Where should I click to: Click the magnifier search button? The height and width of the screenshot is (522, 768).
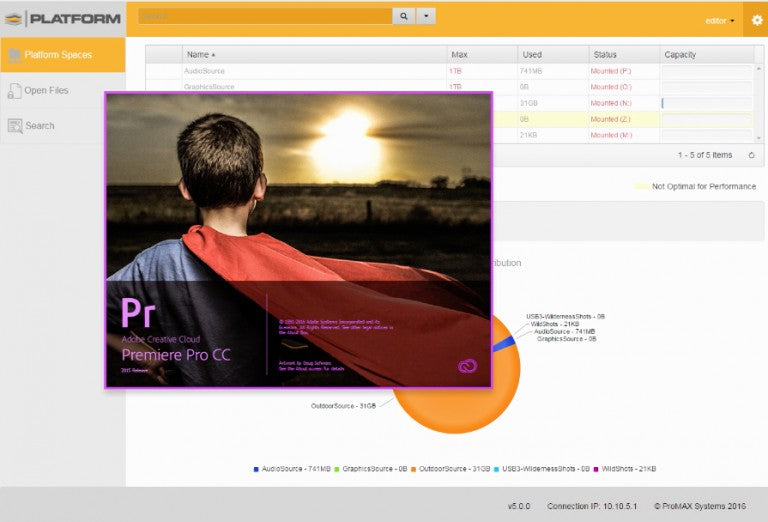pos(404,16)
